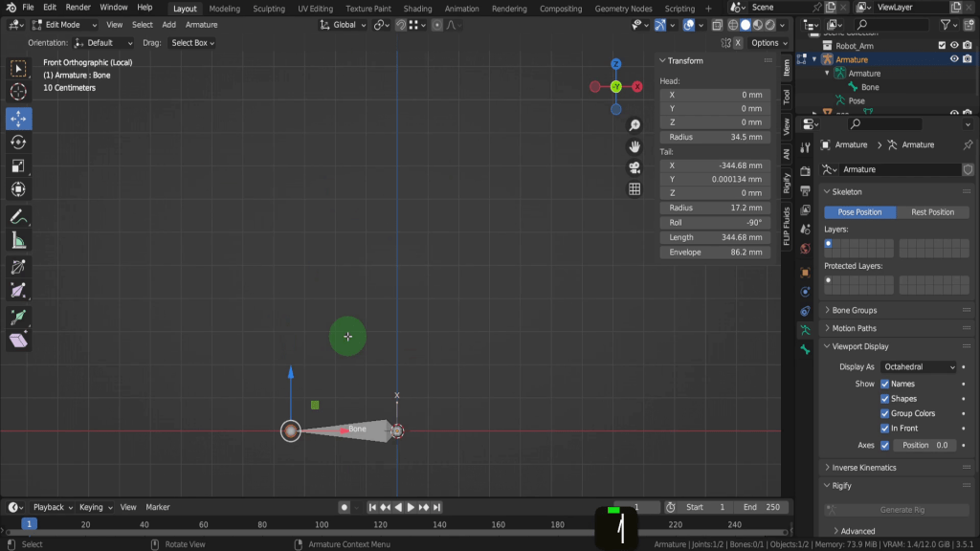The height and width of the screenshot is (551, 980).
Task: Click the pan hand viewport icon
Action: [634, 146]
